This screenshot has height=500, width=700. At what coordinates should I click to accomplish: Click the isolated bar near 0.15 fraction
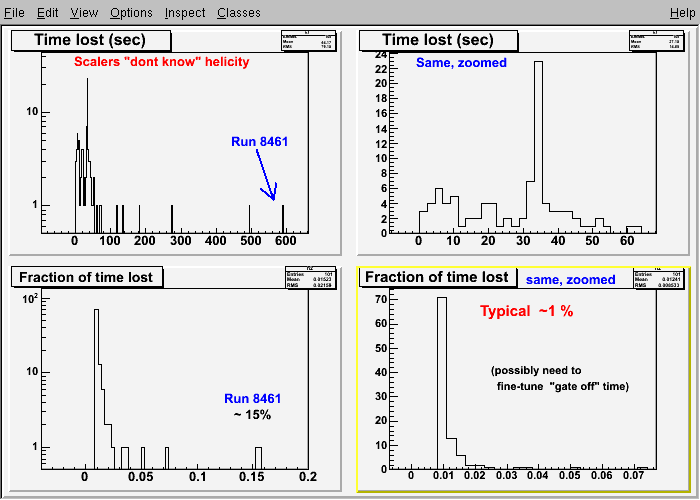click(x=258, y=458)
